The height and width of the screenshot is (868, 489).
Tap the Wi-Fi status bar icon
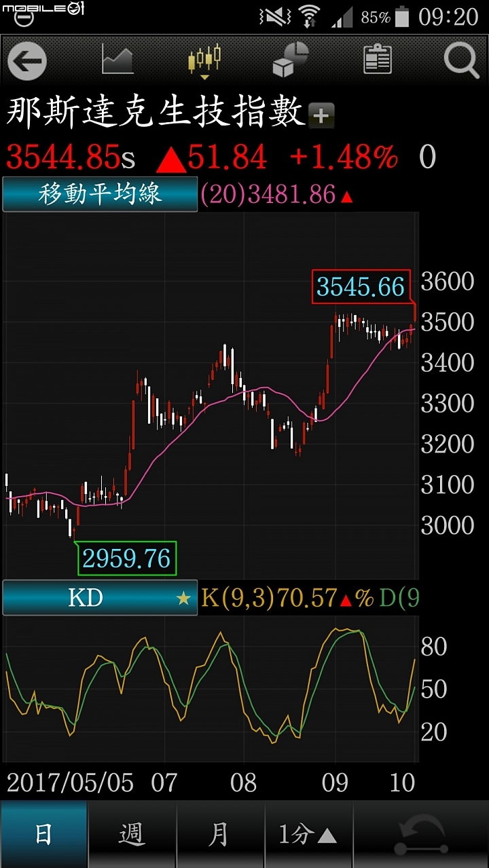coord(310,16)
